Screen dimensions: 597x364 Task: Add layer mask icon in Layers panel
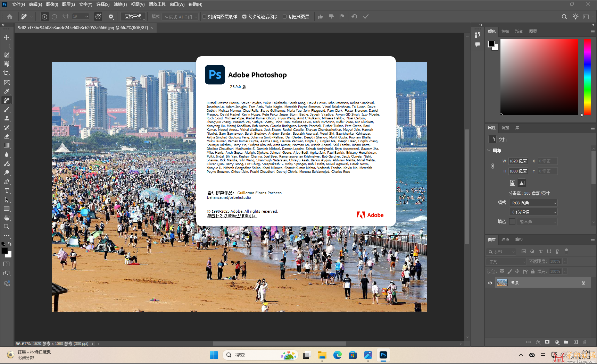547,342
